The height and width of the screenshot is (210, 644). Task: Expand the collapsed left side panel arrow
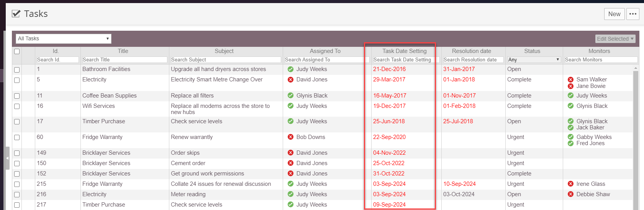(x=7, y=158)
